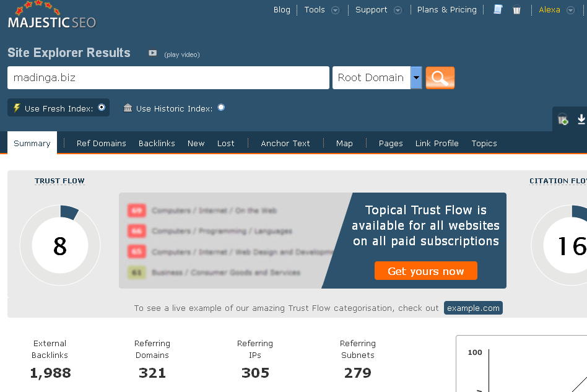The height and width of the screenshot is (392, 587).
Task: Click the CITATION FLOW heading link
Action: [x=558, y=181]
